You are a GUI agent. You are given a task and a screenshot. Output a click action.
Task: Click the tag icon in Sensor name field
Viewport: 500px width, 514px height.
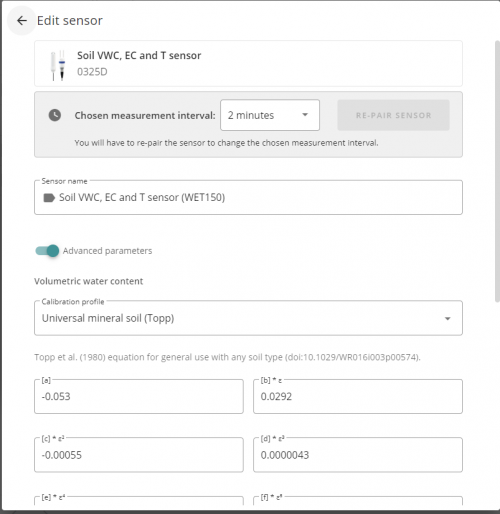(x=49, y=198)
